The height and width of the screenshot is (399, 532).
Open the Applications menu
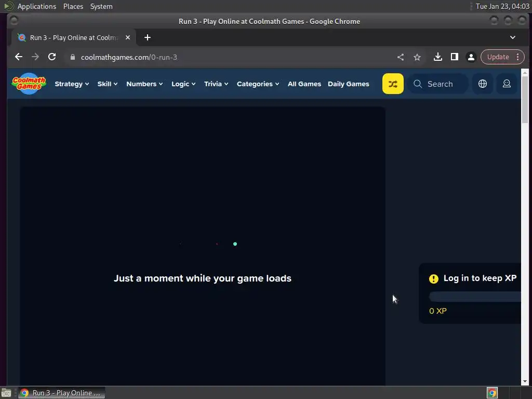tap(37, 6)
